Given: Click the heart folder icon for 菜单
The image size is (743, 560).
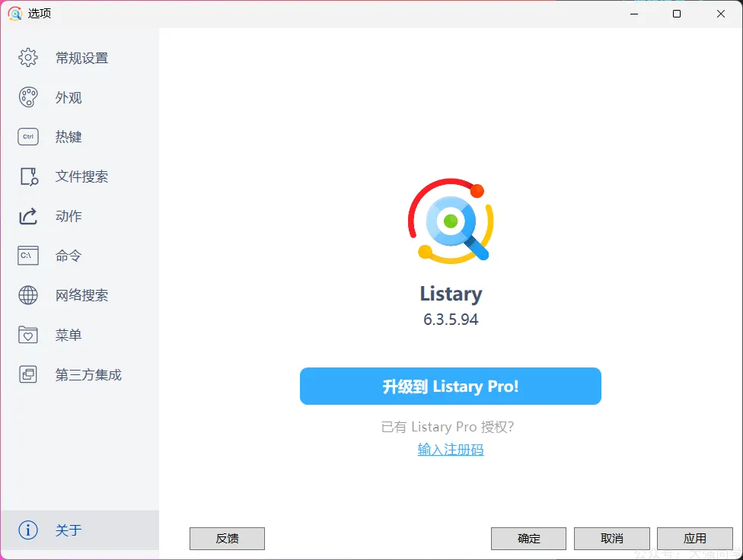Looking at the screenshot, I should point(28,335).
